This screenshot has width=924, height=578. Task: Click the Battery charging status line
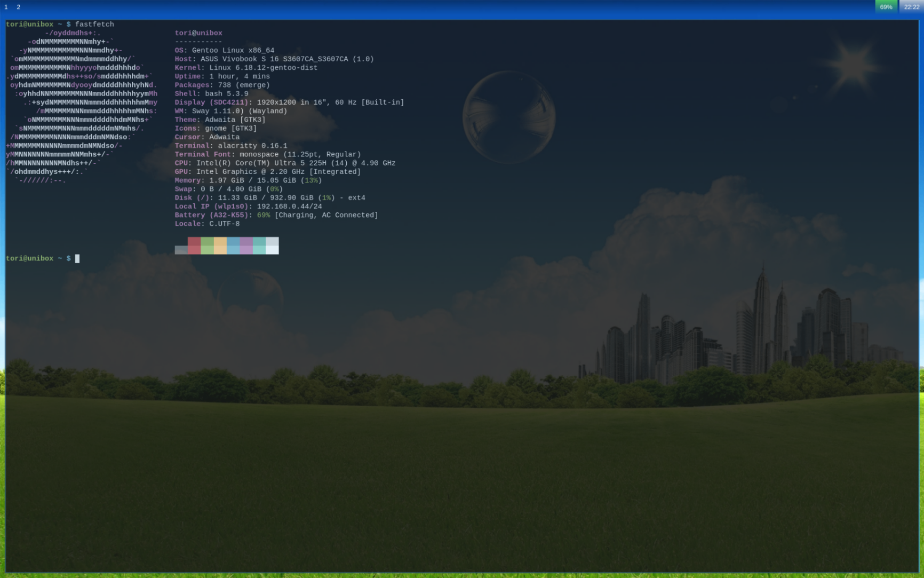coord(276,215)
